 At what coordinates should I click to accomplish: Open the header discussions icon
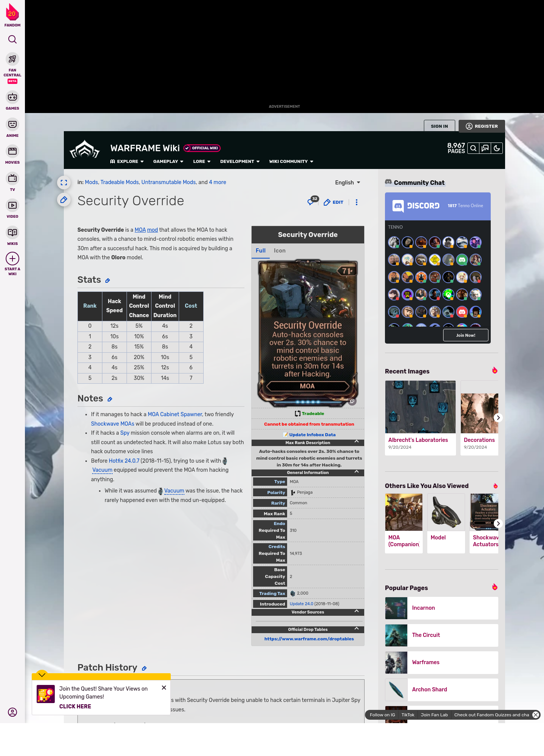tap(485, 148)
